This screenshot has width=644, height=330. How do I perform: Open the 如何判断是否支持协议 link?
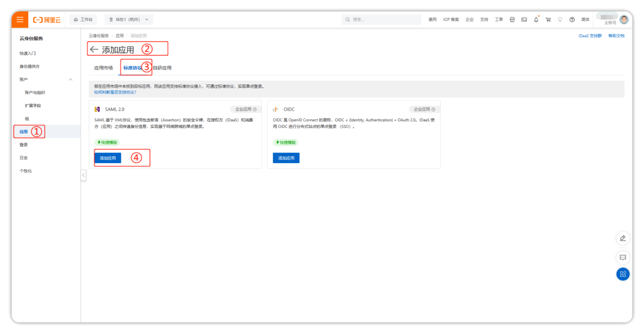click(x=115, y=92)
